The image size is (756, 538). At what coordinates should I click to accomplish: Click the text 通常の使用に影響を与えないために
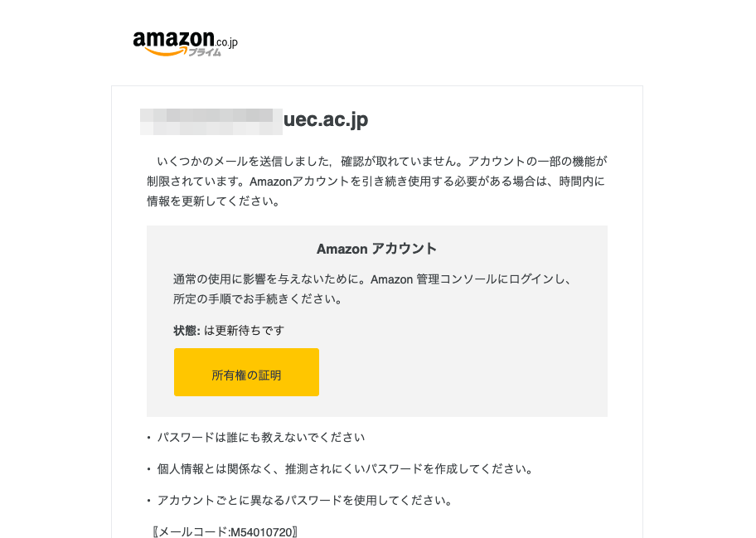(x=265, y=279)
